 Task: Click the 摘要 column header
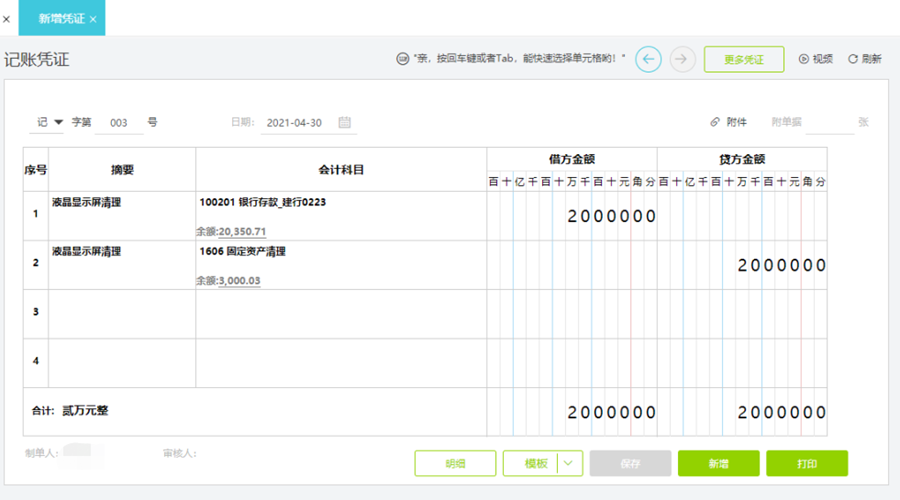coord(122,170)
